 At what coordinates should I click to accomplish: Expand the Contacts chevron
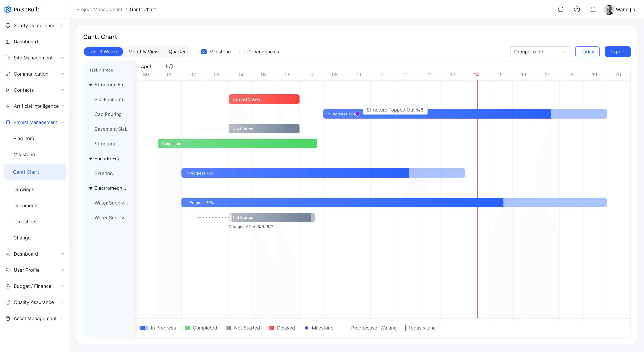point(63,90)
